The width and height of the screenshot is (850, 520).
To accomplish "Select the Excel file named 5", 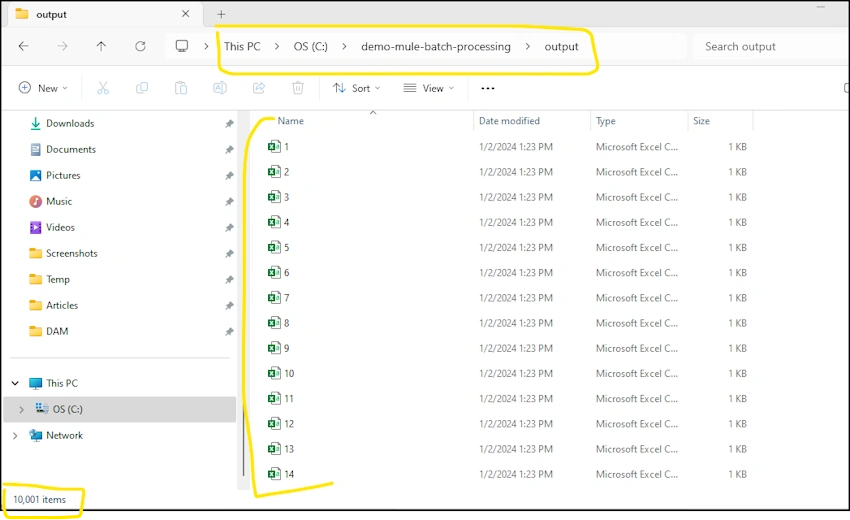I will point(286,248).
